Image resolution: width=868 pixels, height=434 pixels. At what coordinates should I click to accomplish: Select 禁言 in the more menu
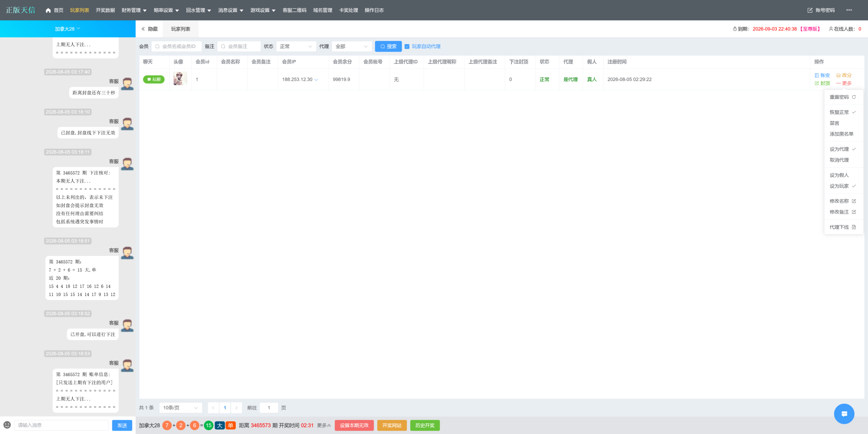tap(843, 123)
